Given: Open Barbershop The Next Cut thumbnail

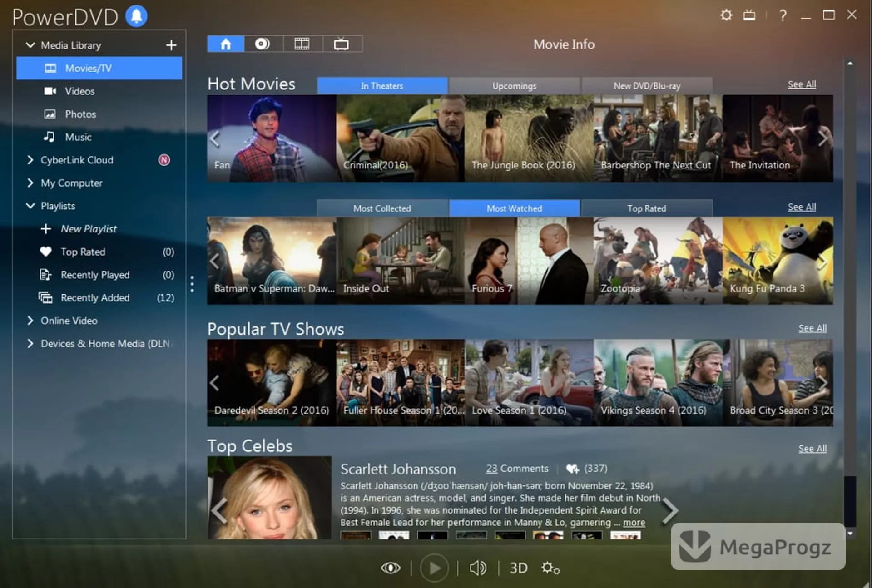Looking at the screenshot, I should point(658,138).
